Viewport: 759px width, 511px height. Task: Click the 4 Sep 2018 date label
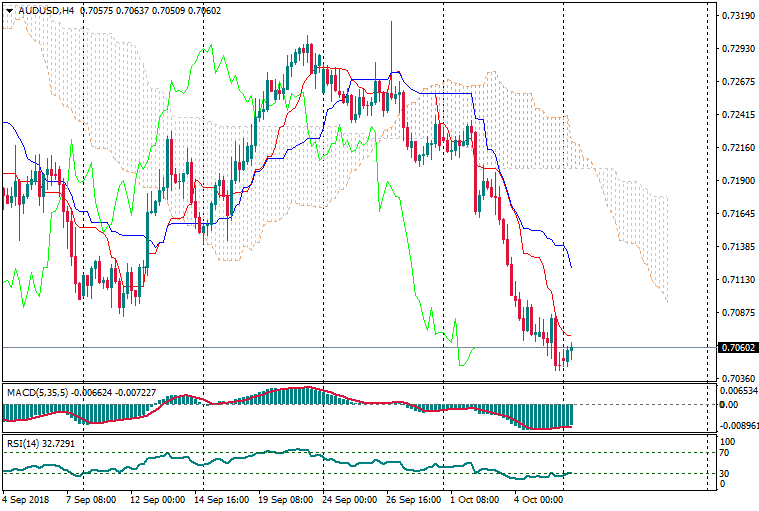tap(27, 498)
